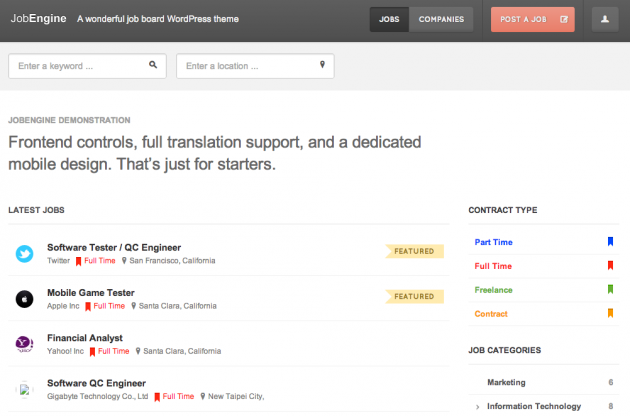Select the Marketing job category

tap(506, 382)
